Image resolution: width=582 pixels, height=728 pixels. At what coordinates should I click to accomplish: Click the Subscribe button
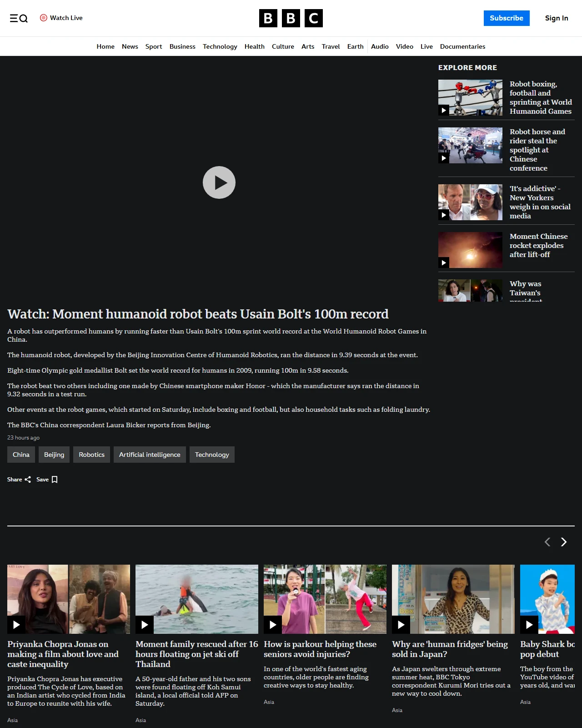507,18
